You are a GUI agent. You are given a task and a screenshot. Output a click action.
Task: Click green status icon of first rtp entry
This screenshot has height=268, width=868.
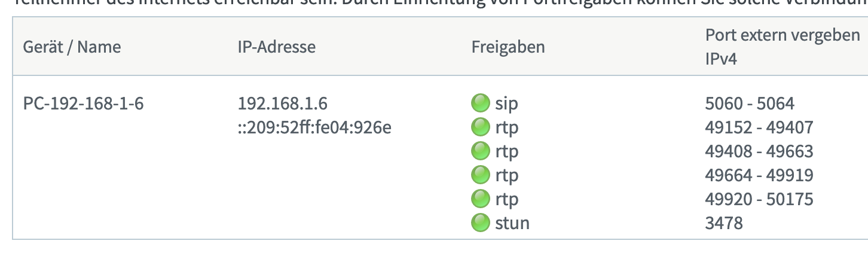pos(481,127)
